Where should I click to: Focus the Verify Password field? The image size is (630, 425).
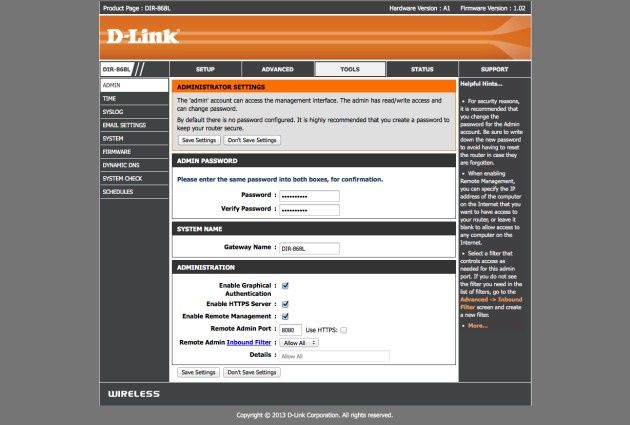tap(309, 210)
